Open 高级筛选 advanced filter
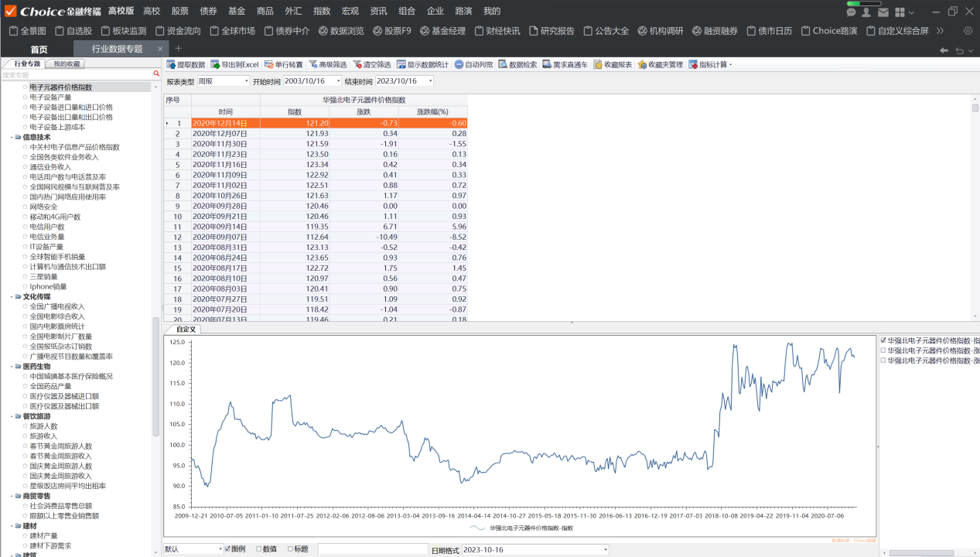The height and width of the screenshot is (557, 980). pos(313,65)
